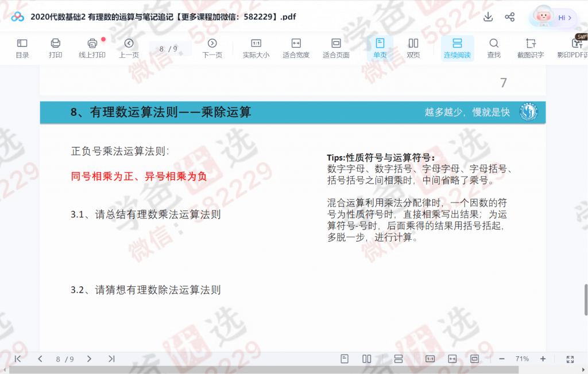Click the Tips:性质符号与运算符号 heading
The width and height of the screenshot is (588, 374).
pos(381,157)
